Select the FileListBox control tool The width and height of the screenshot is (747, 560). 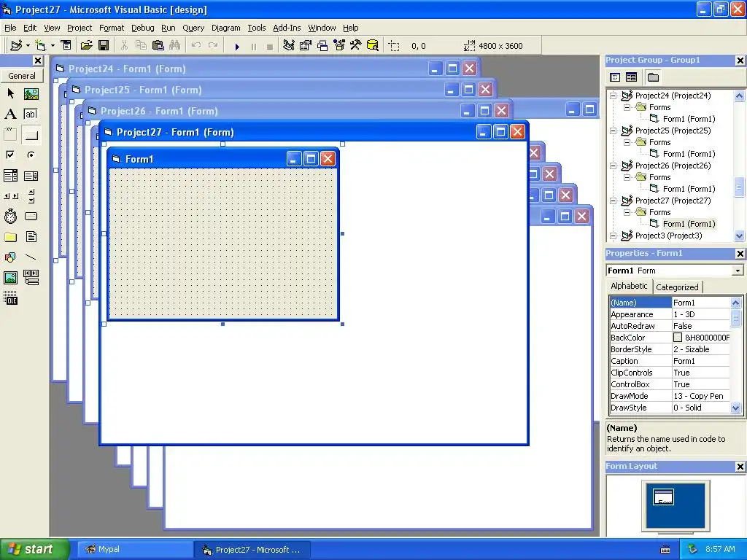(31, 237)
